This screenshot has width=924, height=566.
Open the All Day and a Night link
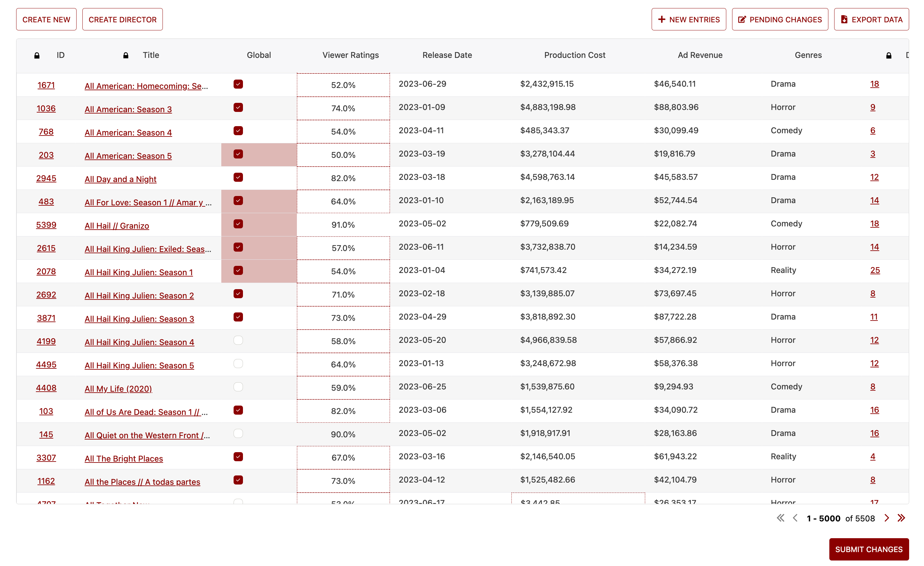[x=121, y=179]
